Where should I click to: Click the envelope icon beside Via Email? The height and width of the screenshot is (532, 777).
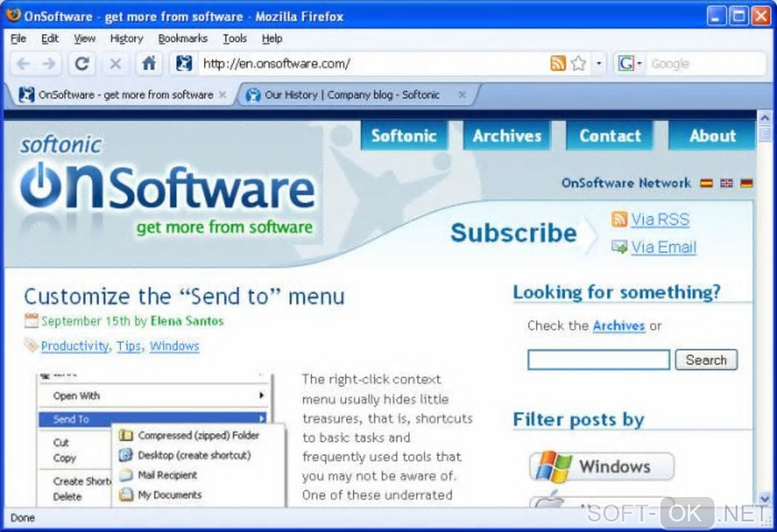619,247
